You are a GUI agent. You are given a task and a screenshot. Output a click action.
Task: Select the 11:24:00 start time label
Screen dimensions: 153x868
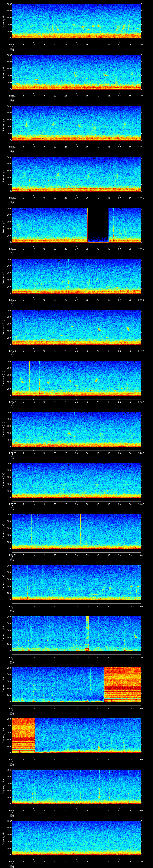(12, 555)
